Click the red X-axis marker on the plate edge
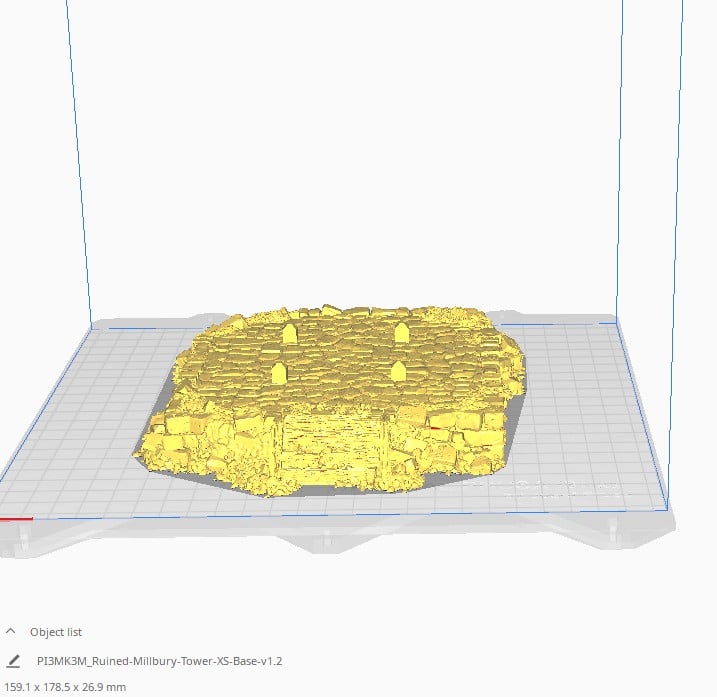The image size is (717, 697). click(15, 519)
